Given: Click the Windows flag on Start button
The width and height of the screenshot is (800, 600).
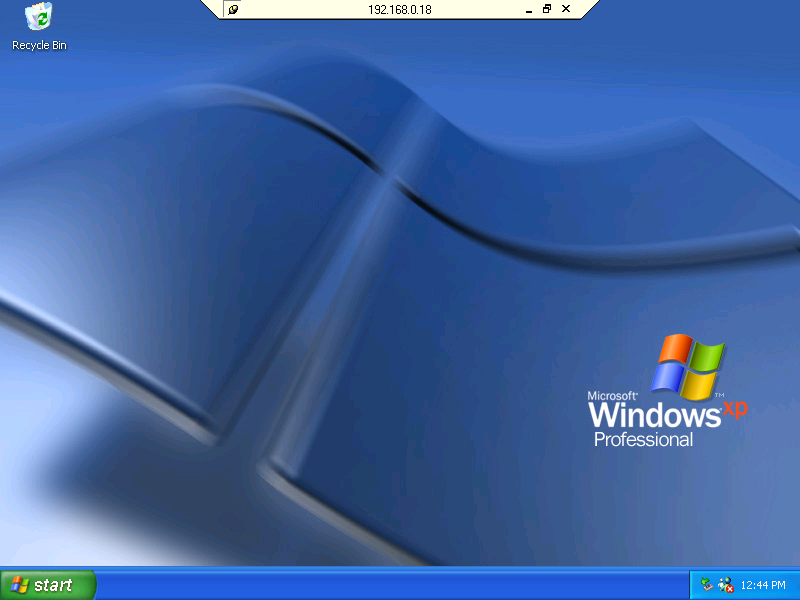Looking at the screenshot, I should [19, 585].
